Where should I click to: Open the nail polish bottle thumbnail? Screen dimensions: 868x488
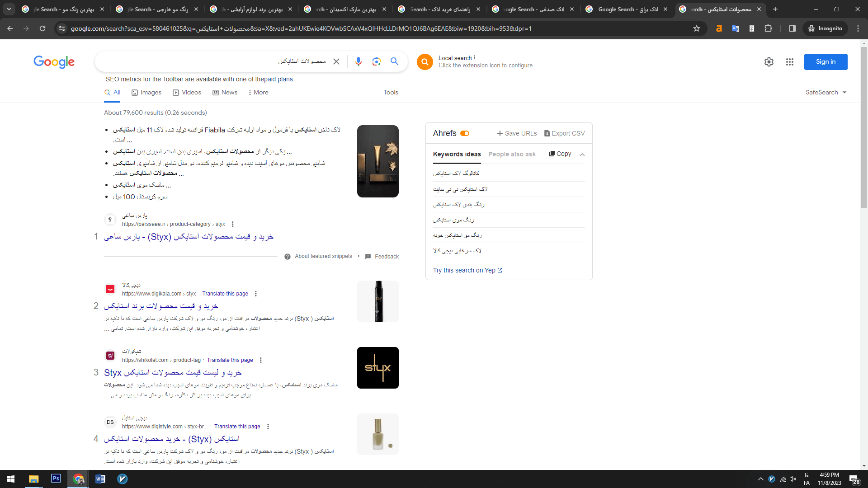[x=378, y=434]
